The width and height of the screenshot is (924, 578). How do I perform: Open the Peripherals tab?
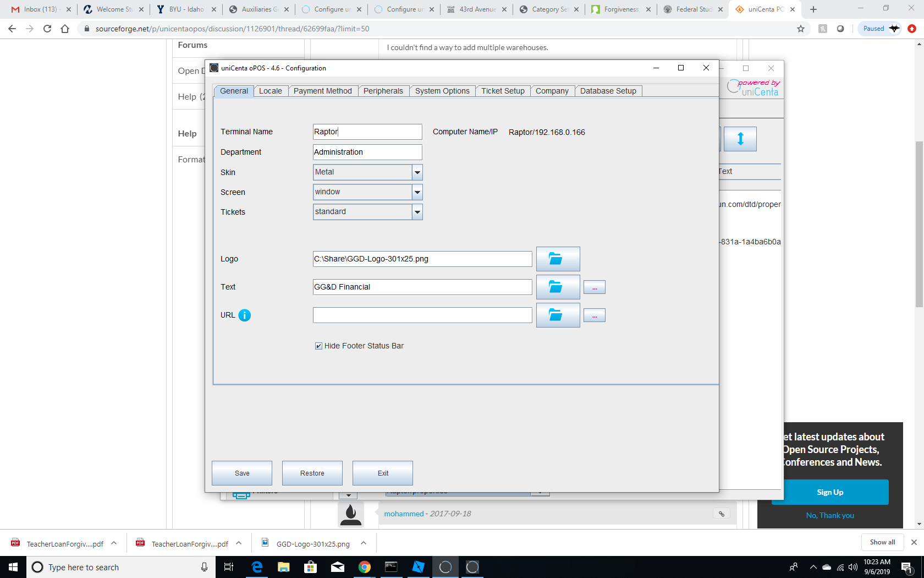point(383,91)
